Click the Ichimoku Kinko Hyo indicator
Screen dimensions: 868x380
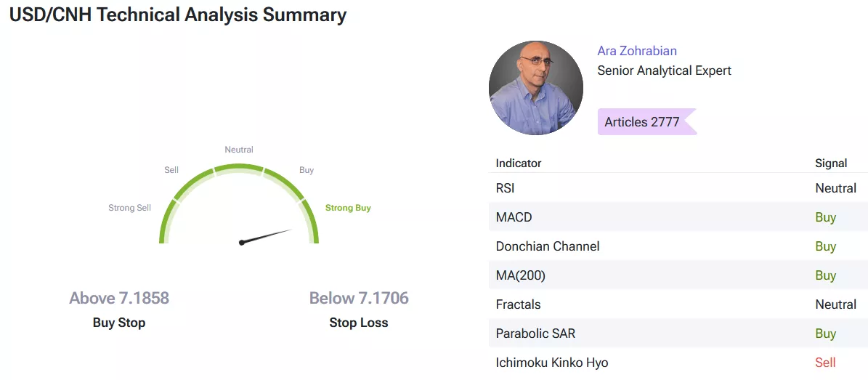pyautogui.click(x=552, y=363)
